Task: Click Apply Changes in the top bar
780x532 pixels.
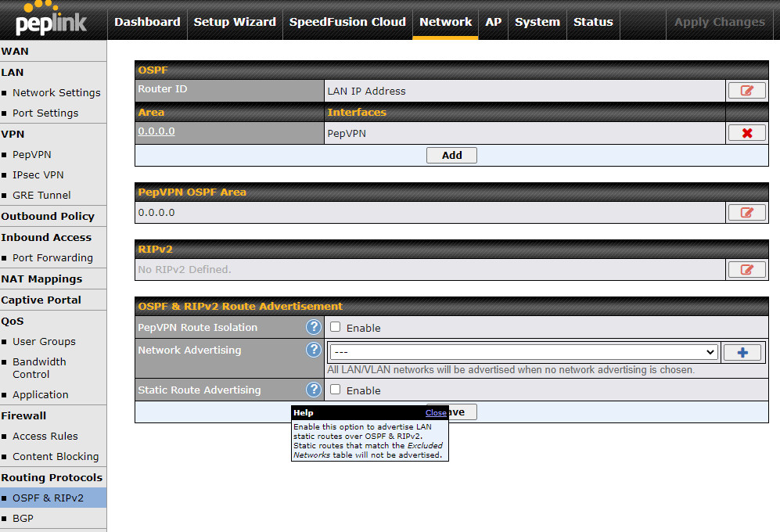Action: coord(719,22)
